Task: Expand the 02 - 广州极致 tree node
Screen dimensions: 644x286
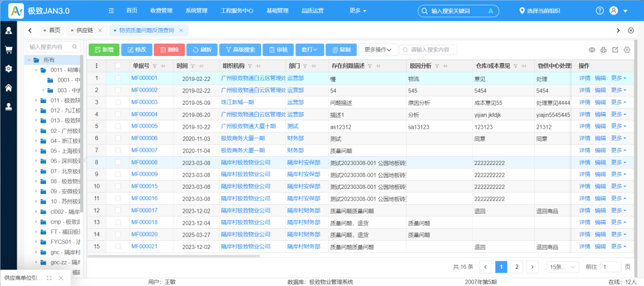Action: (36, 131)
